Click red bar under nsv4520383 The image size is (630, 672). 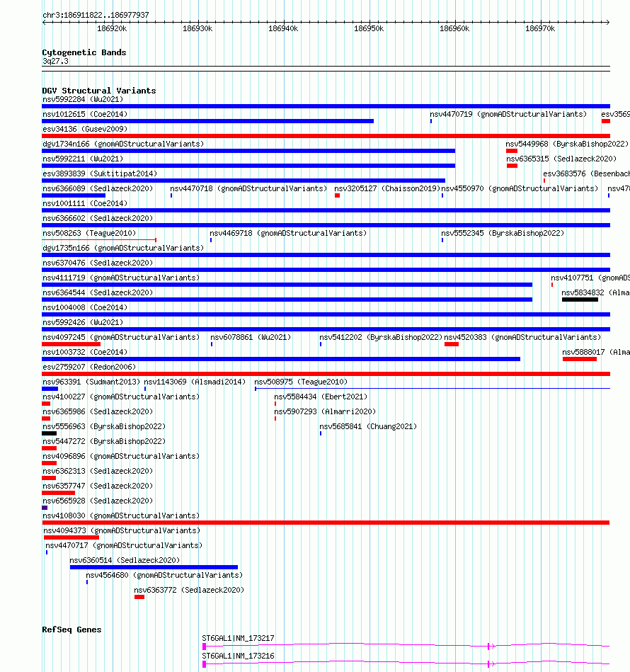(452, 344)
